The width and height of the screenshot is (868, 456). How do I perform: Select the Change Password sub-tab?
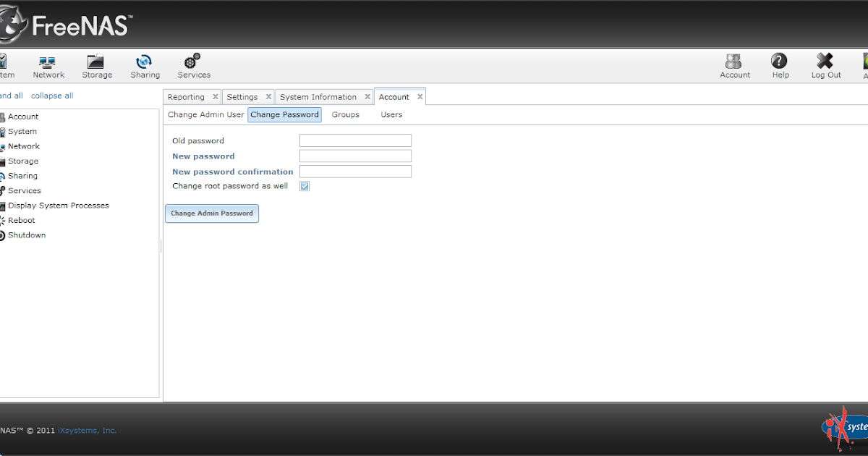[x=284, y=114]
